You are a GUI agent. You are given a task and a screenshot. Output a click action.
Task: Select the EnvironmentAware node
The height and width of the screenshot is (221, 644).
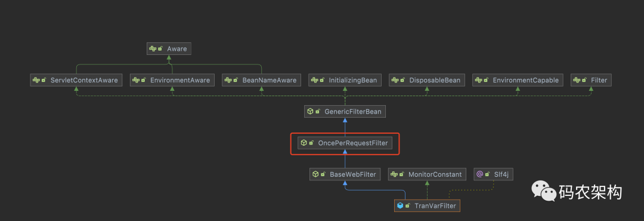point(172,80)
